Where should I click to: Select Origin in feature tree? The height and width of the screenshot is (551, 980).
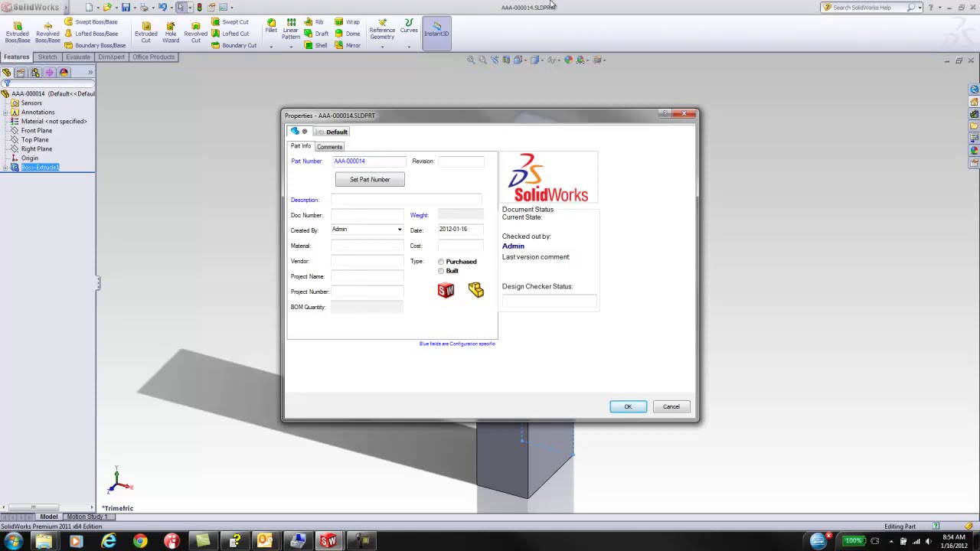point(30,158)
